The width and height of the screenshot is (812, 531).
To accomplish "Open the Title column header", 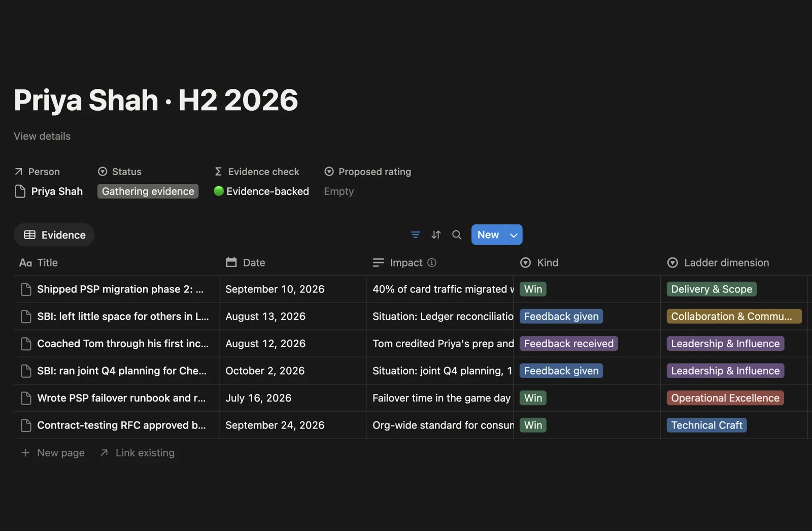I will click(116, 262).
